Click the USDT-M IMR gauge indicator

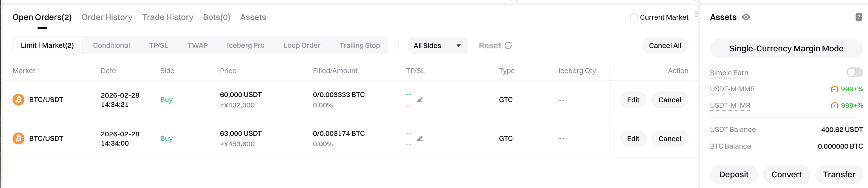[834, 106]
